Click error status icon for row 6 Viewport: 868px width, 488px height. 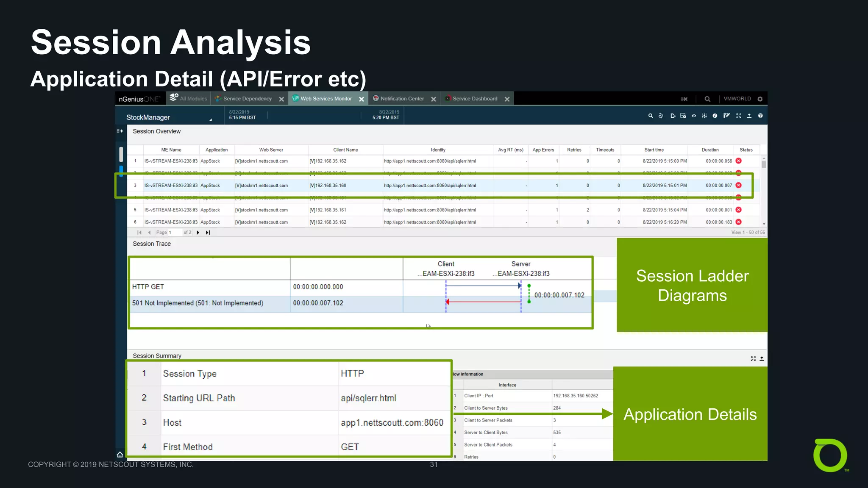point(738,222)
